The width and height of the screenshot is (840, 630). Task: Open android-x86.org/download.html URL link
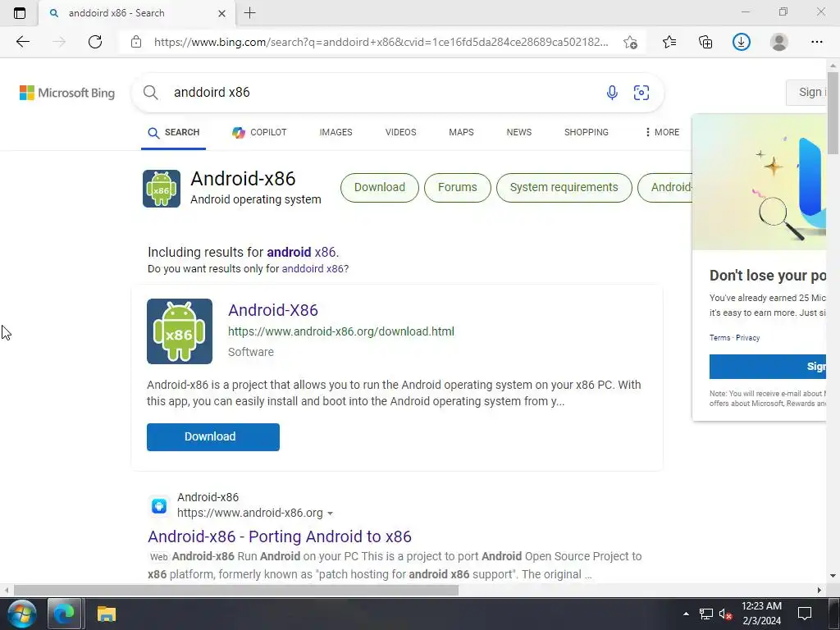[x=341, y=331]
